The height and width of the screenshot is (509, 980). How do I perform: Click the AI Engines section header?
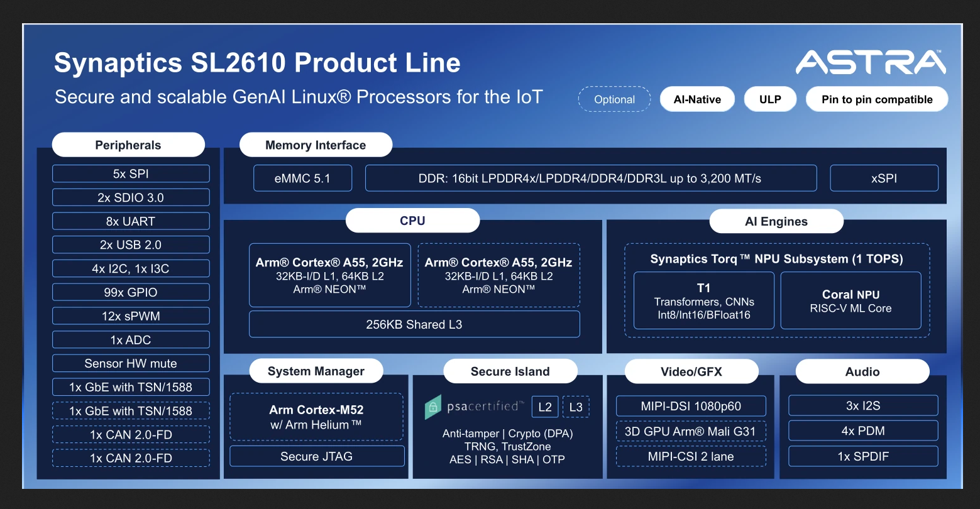776,221
